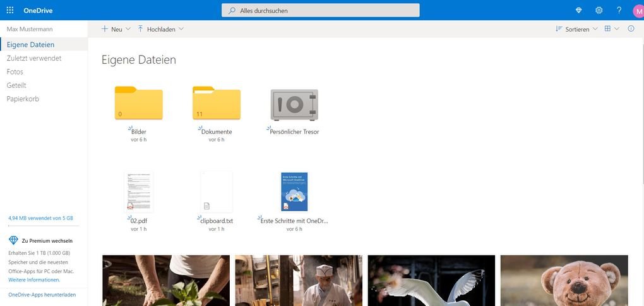Screen dimensions: 644x306
Task: Click the Dokumente folder name
Action: click(217, 132)
